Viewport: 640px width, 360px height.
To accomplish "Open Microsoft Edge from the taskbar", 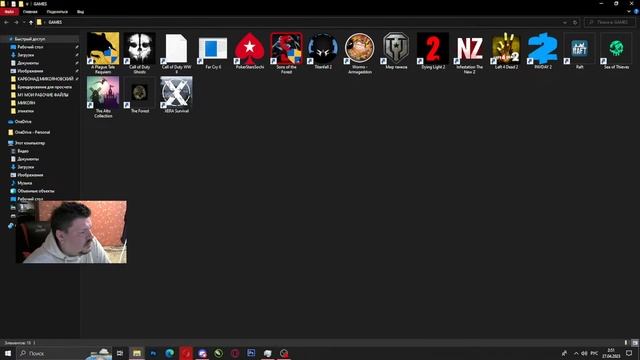I will tap(169, 353).
